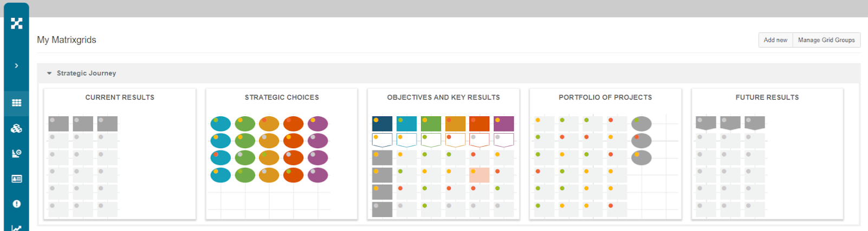
Task: Open the chart with clock sidebar icon
Action: pyautogui.click(x=17, y=154)
